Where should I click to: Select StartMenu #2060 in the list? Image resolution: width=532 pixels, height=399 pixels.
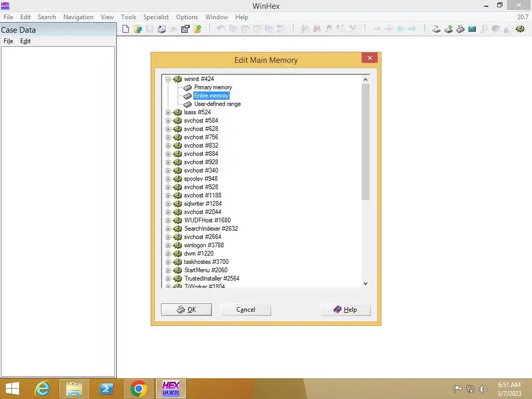[206, 270]
